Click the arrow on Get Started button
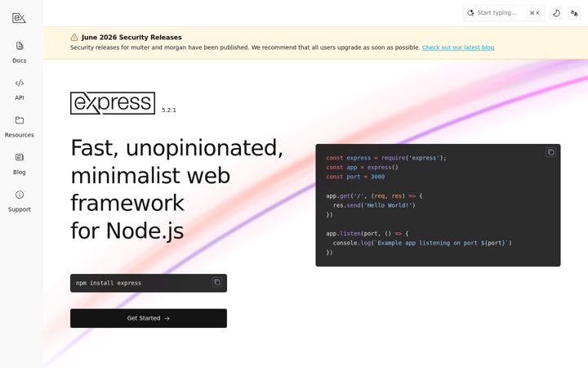 (167, 318)
